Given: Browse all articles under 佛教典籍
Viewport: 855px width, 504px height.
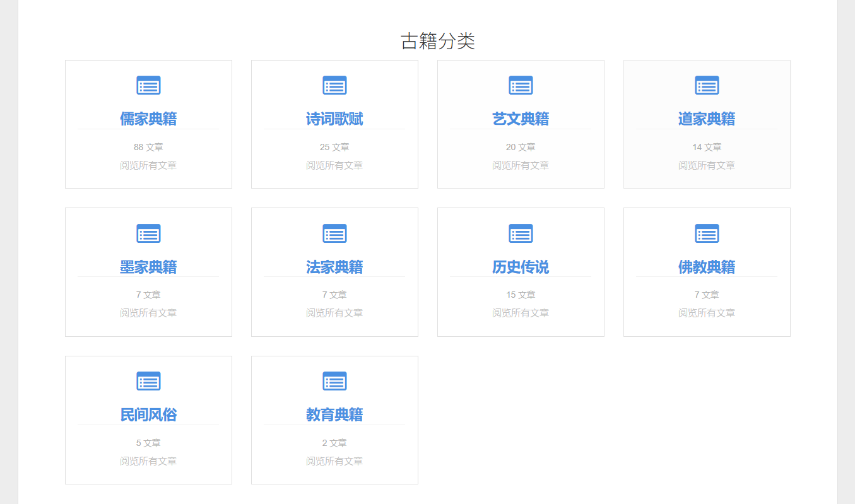Looking at the screenshot, I should (x=707, y=313).
